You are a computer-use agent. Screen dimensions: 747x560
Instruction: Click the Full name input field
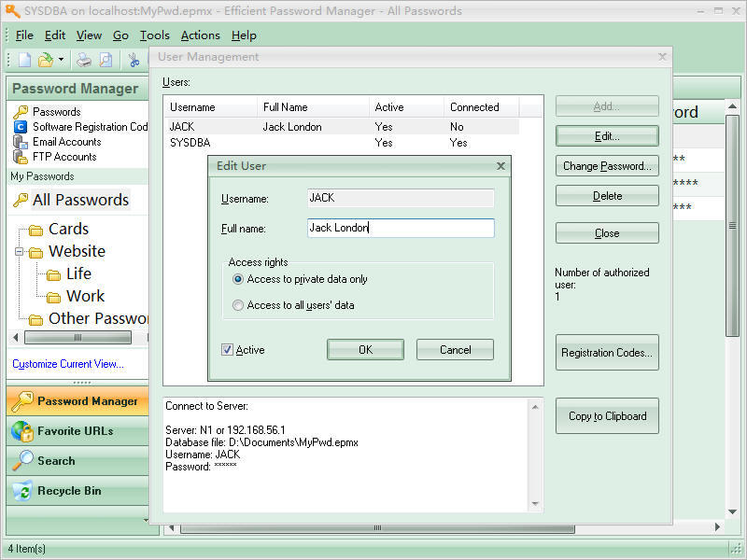tap(401, 228)
